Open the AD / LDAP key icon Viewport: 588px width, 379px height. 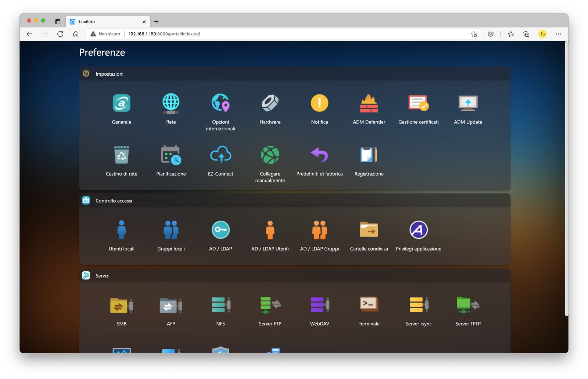pyautogui.click(x=220, y=230)
